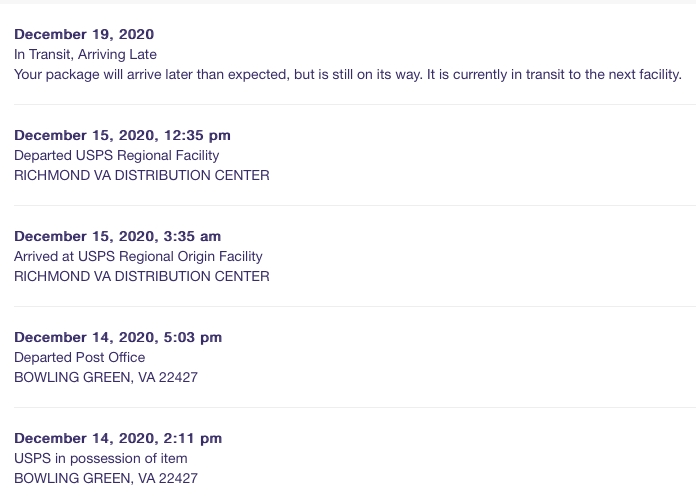
Task: Click divider between the two Richmond entries
Action: pos(348,205)
